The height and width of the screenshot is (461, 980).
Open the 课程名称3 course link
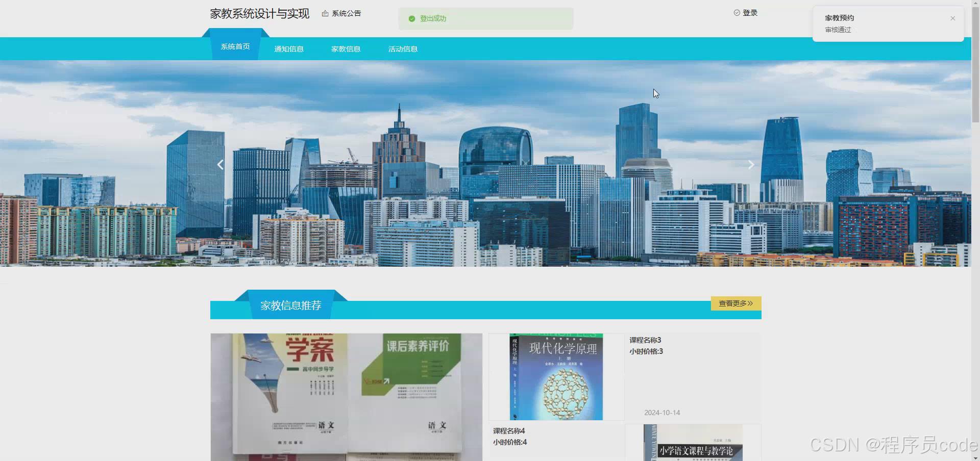[644, 340]
